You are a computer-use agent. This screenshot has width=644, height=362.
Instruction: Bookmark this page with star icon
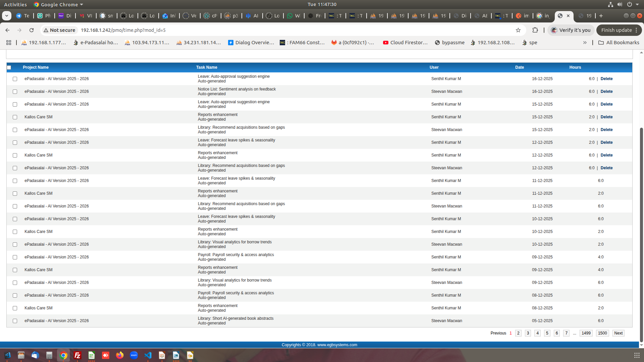[x=518, y=30]
